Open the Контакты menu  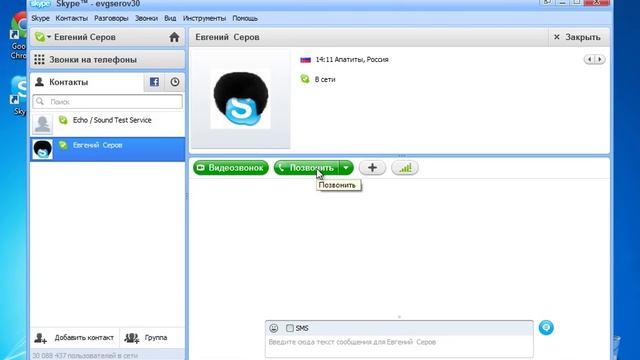71,18
